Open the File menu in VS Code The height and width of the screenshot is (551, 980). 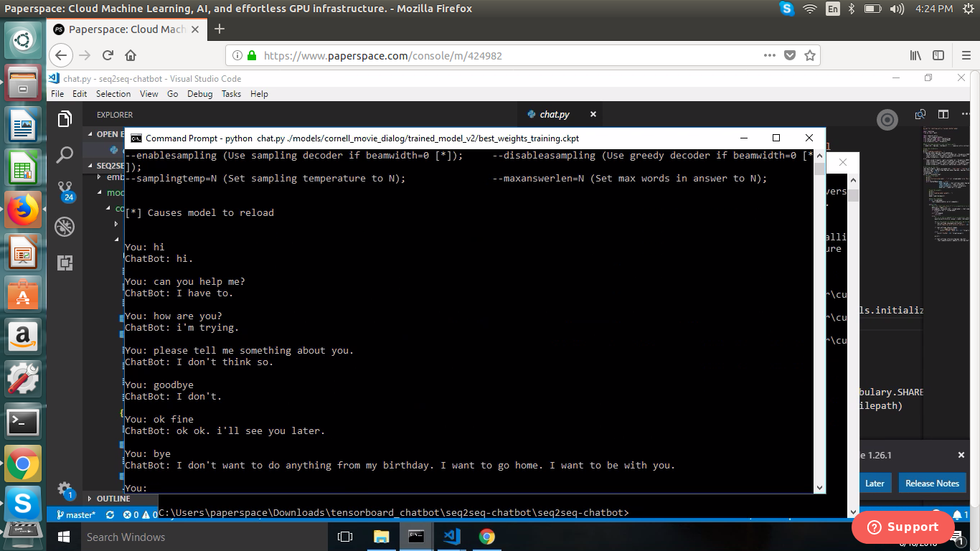(57, 94)
